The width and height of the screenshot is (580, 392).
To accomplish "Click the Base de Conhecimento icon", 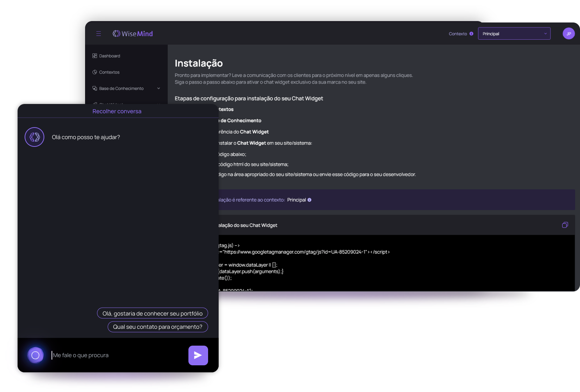I will tap(95, 88).
